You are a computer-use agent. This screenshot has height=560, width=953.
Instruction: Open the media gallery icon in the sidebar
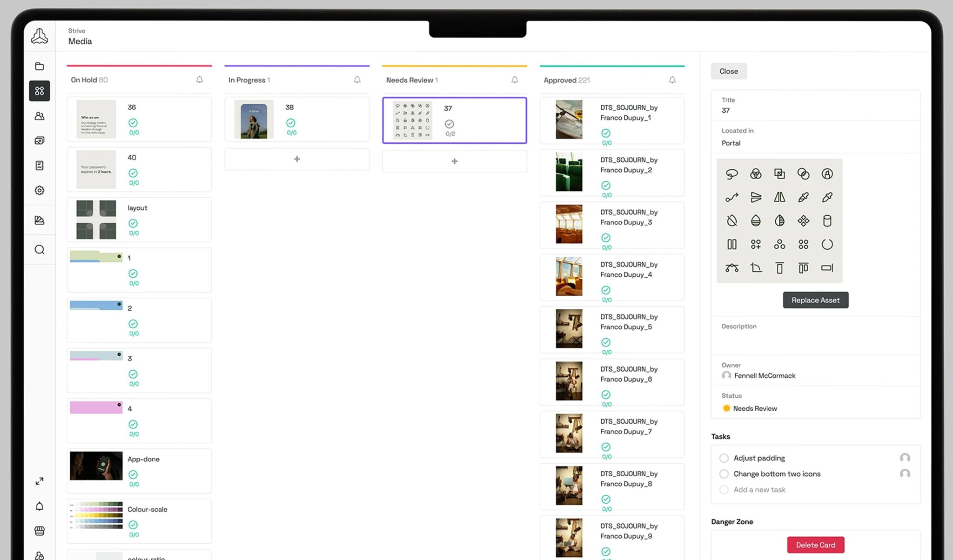click(x=40, y=140)
